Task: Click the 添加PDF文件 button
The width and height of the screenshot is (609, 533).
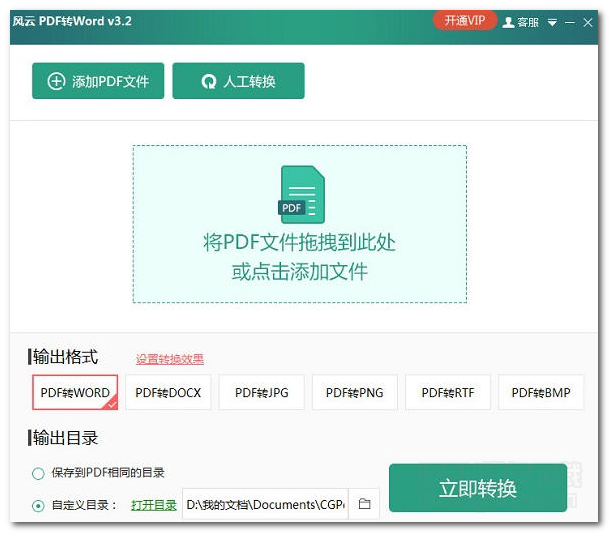Action: coord(98,81)
